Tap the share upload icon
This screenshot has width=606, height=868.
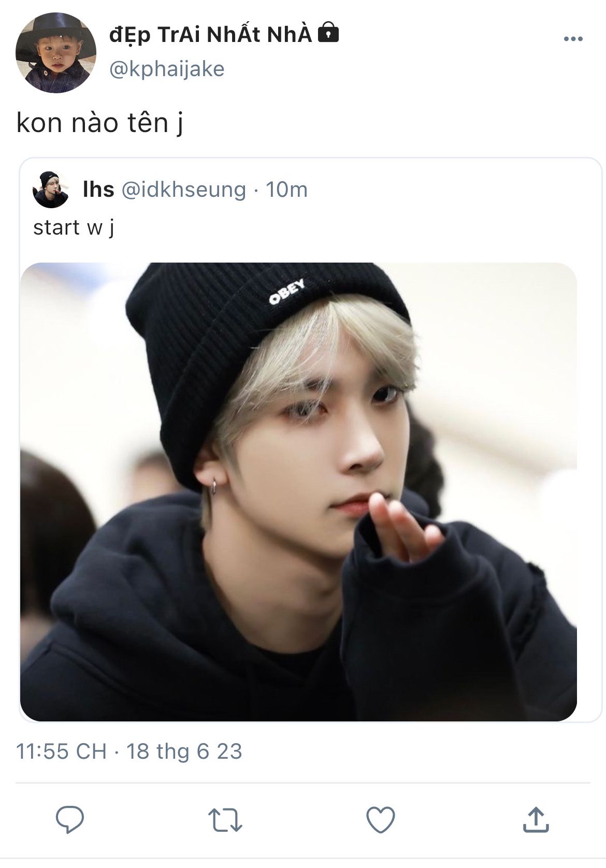click(x=536, y=819)
